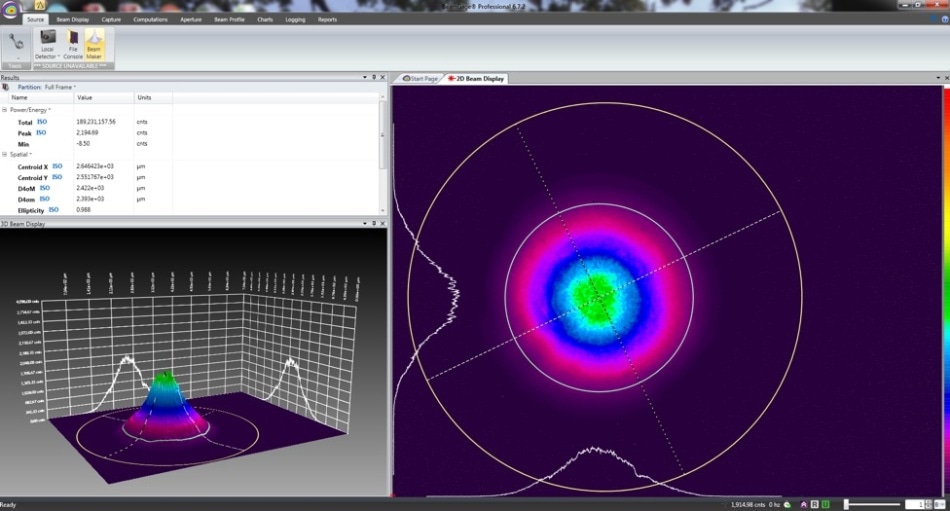Open the File Console source

[x=73, y=45]
